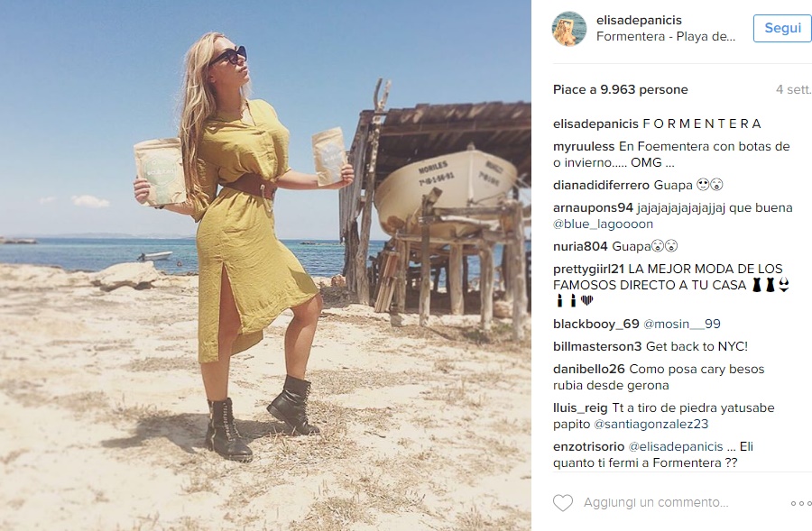Open prettygiirl21 commenter profile
Screen dimensions: 812x531
(x=589, y=270)
